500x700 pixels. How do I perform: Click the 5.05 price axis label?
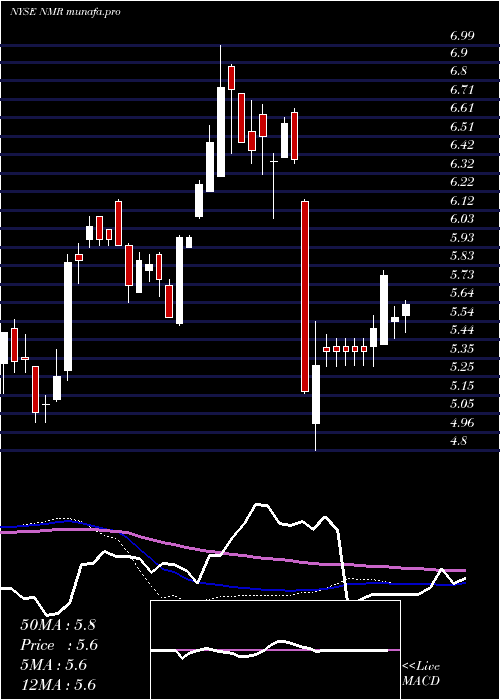coord(462,404)
